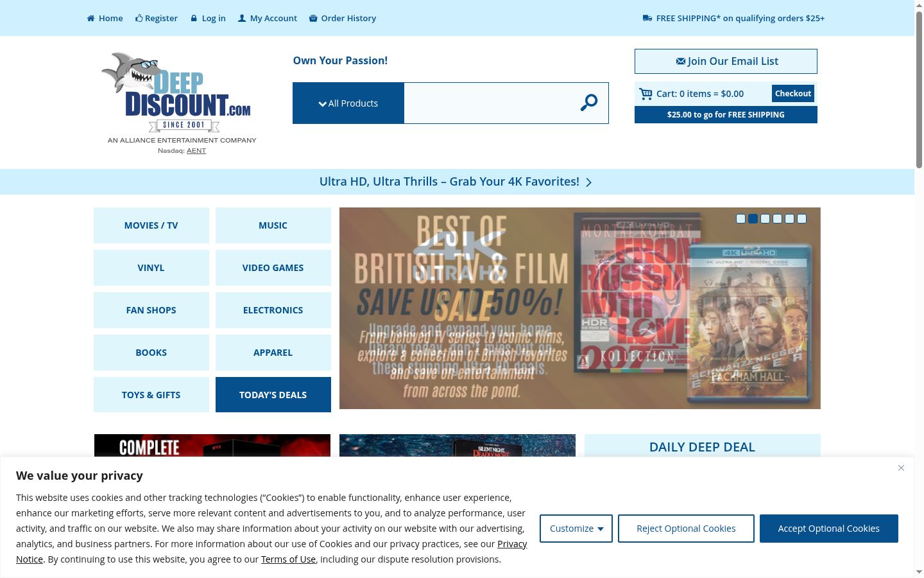Select the fourth carousel slide indicator

pyautogui.click(x=777, y=219)
